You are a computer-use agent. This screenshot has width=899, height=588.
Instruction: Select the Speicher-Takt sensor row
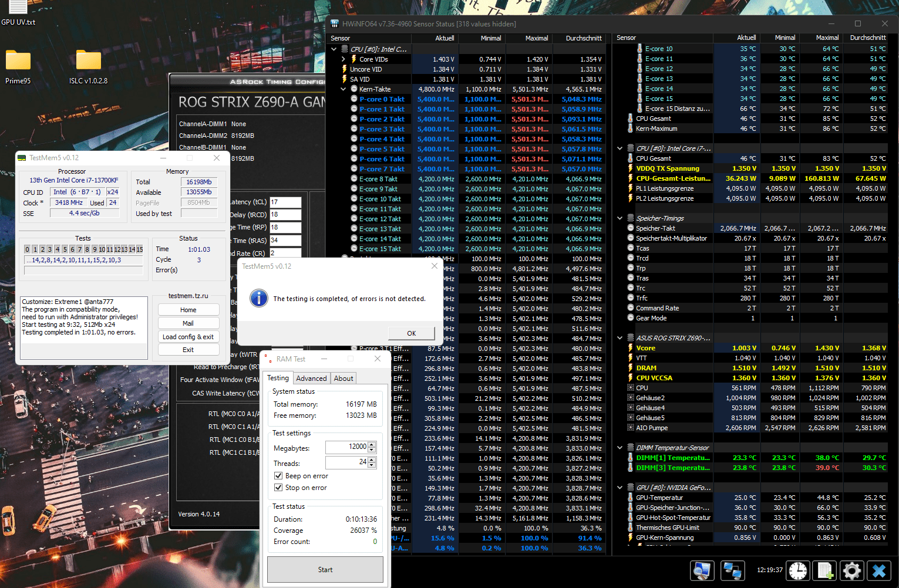point(756,228)
